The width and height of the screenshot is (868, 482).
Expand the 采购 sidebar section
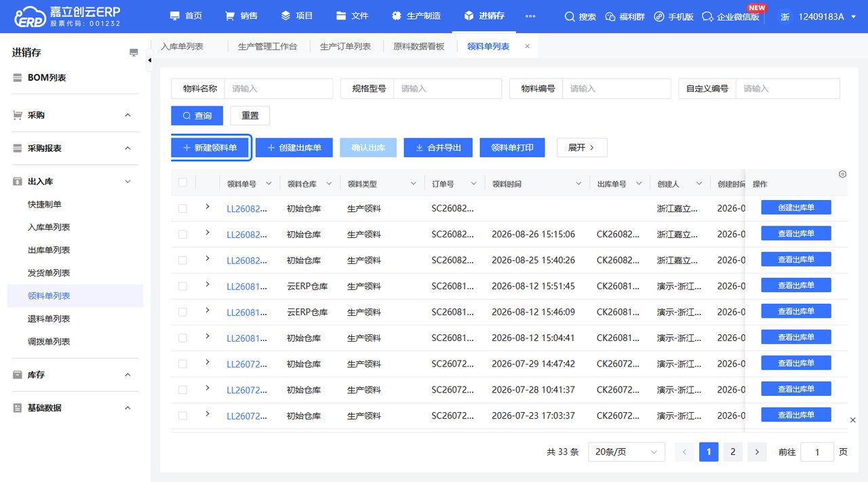(127, 115)
